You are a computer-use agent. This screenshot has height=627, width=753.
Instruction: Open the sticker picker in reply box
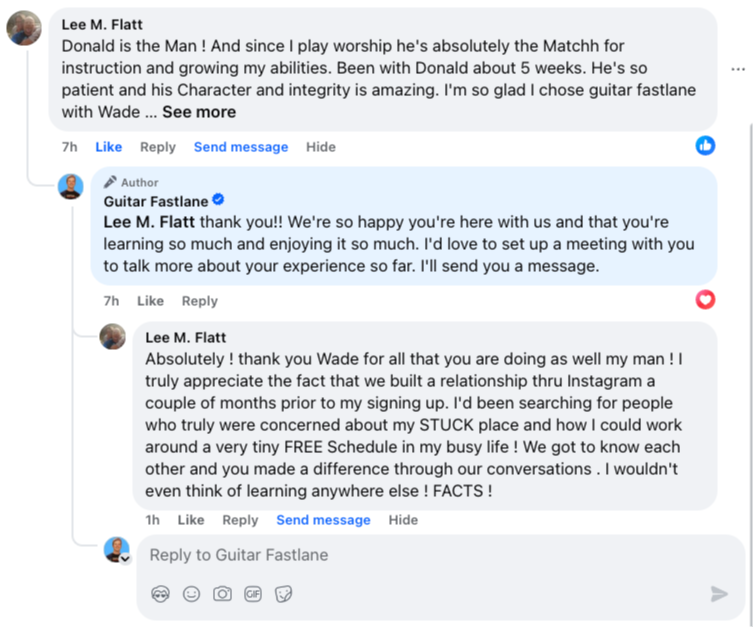pos(284,594)
